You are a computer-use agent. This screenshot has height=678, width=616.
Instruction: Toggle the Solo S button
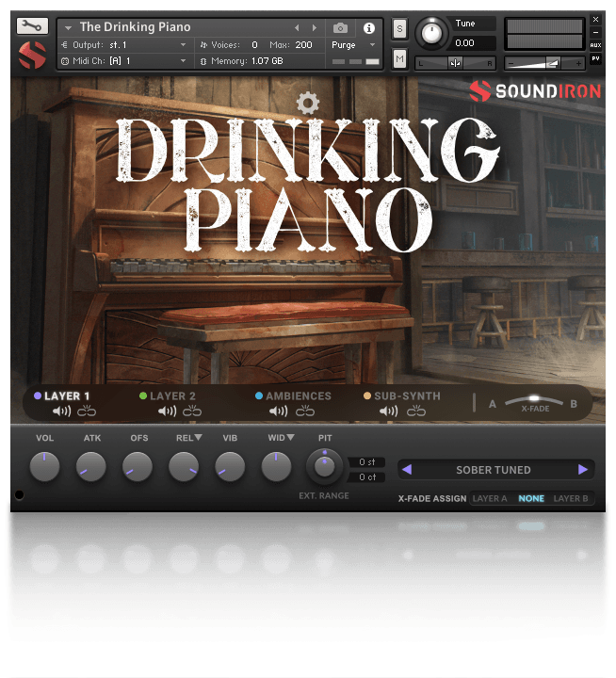coord(399,29)
